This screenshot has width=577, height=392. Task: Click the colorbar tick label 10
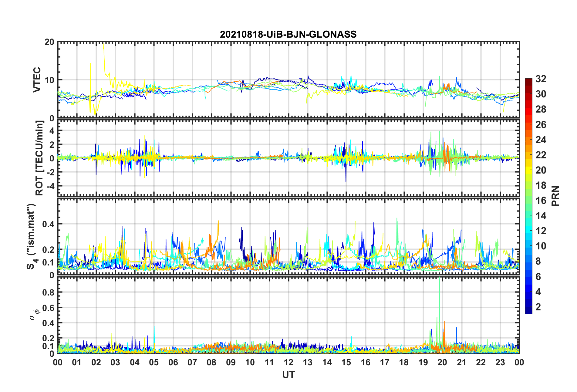click(x=541, y=246)
